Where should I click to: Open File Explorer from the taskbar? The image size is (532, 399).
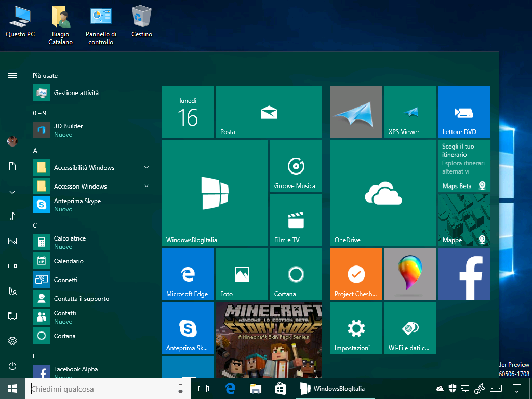tap(256, 389)
